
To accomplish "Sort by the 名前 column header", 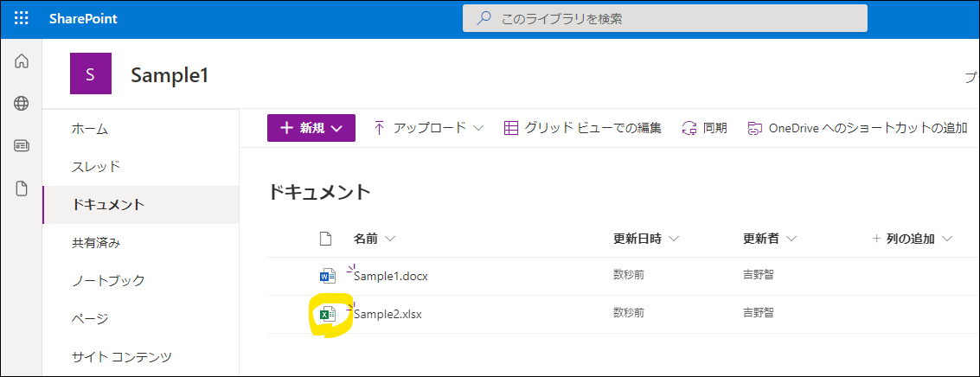I will click(x=366, y=239).
